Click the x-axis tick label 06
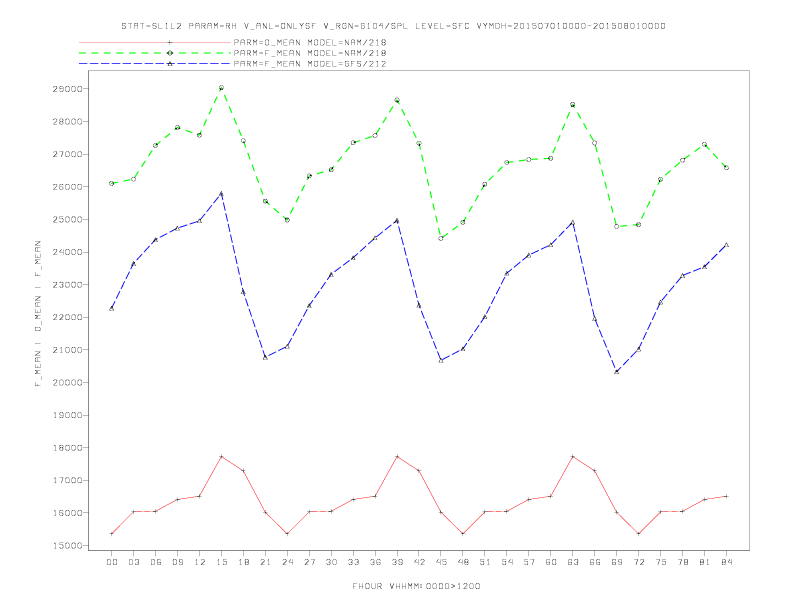This screenshot has width=792, height=612. tap(156, 562)
